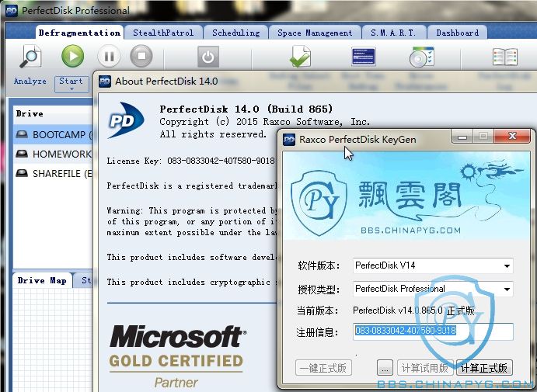This screenshot has height=392, width=537.
Task: Click the Drive column header
Action: click(53, 113)
